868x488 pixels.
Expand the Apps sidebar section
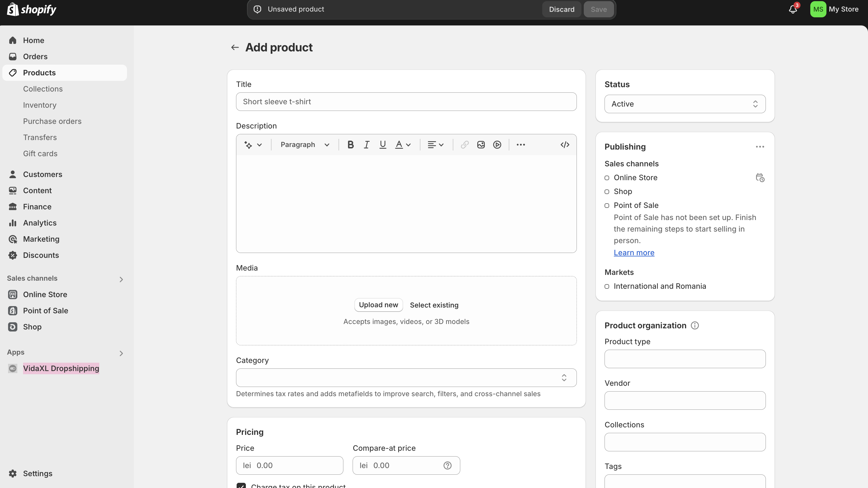(x=121, y=353)
